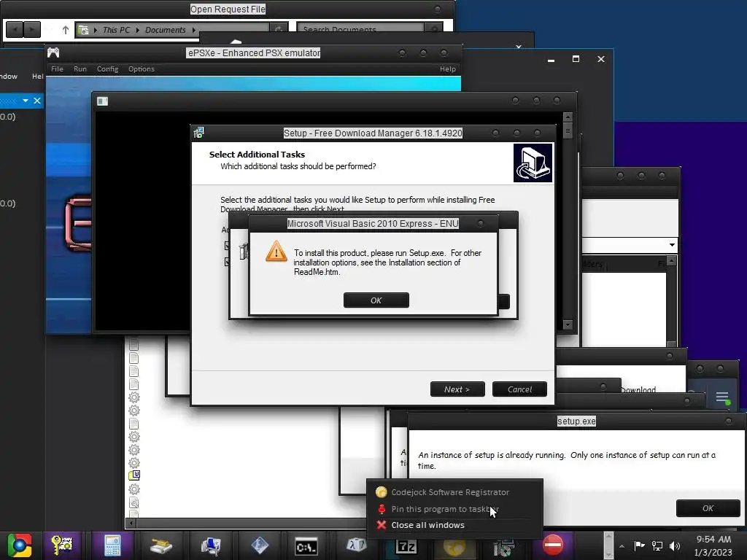Click the up arrow of the right window's list scrollbar

click(x=671, y=261)
